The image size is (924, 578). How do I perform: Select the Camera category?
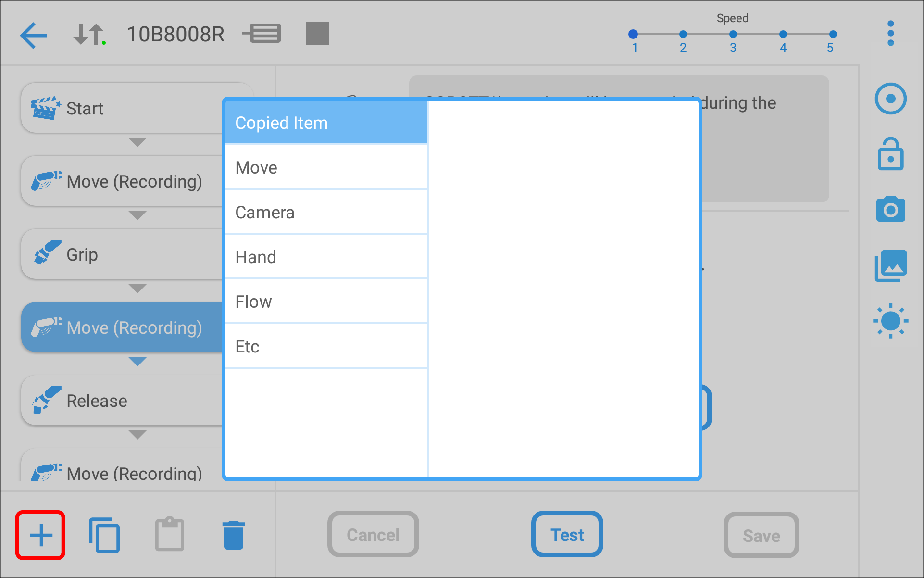tap(326, 213)
